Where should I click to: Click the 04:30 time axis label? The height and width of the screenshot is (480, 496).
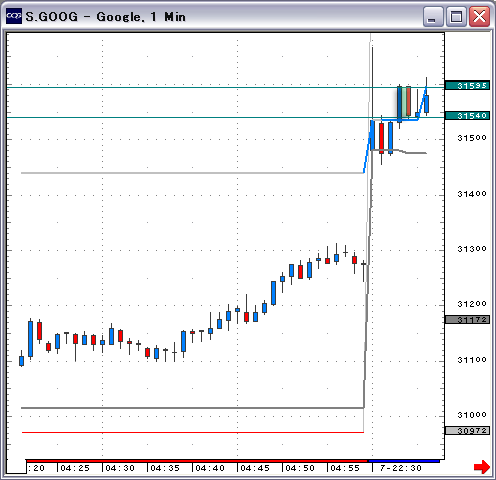point(120,468)
